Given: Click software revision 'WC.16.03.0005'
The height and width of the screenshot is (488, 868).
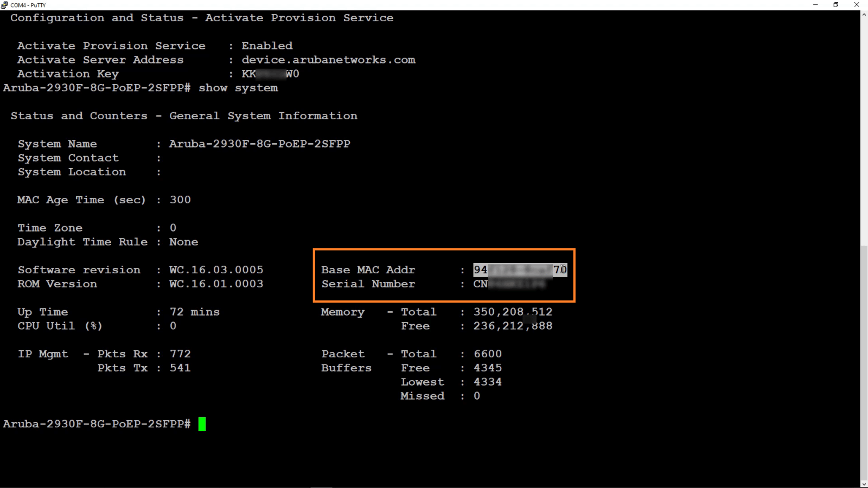Looking at the screenshot, I should tap(216, 269).
